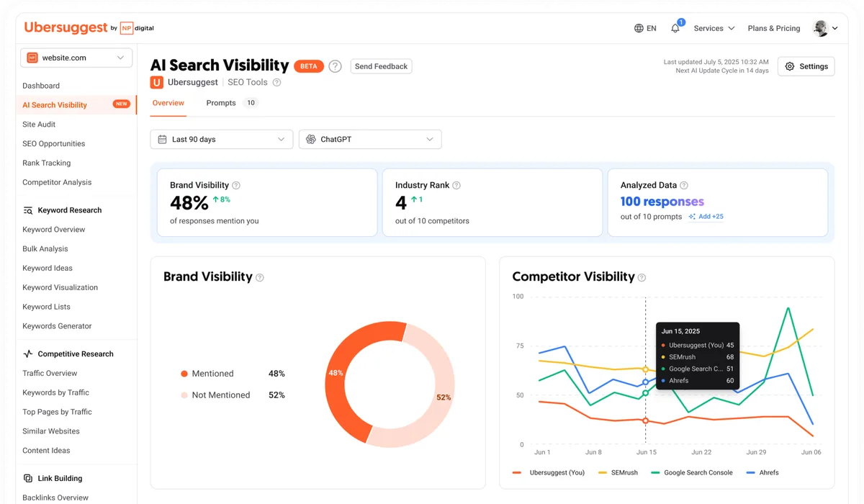Screen dimensions: 864x504
Task: Click the help icon beside BETA badge
Action: click(x=335, y=66)
